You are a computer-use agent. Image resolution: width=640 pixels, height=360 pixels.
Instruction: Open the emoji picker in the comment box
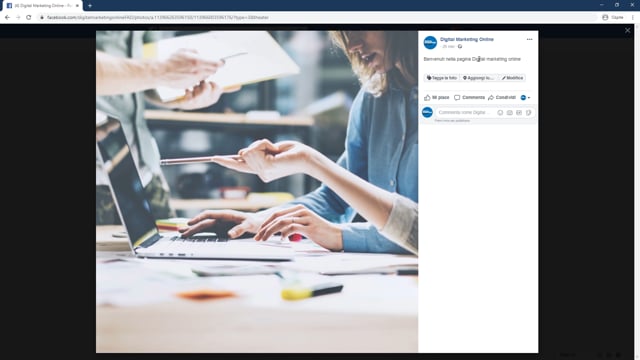click(x=500, y=113)
